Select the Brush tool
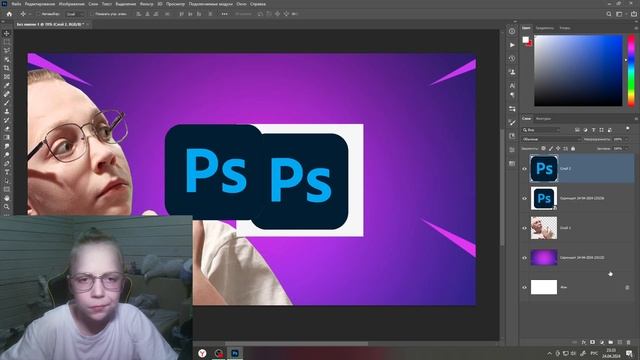This screenshot has height=360, width=640. (x=7, y=102)
